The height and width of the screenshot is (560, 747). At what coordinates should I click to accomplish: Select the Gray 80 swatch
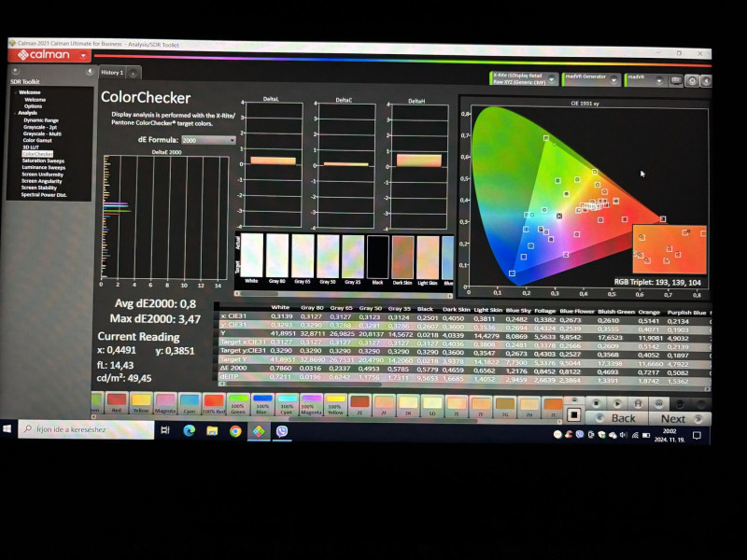coord(276,256)
